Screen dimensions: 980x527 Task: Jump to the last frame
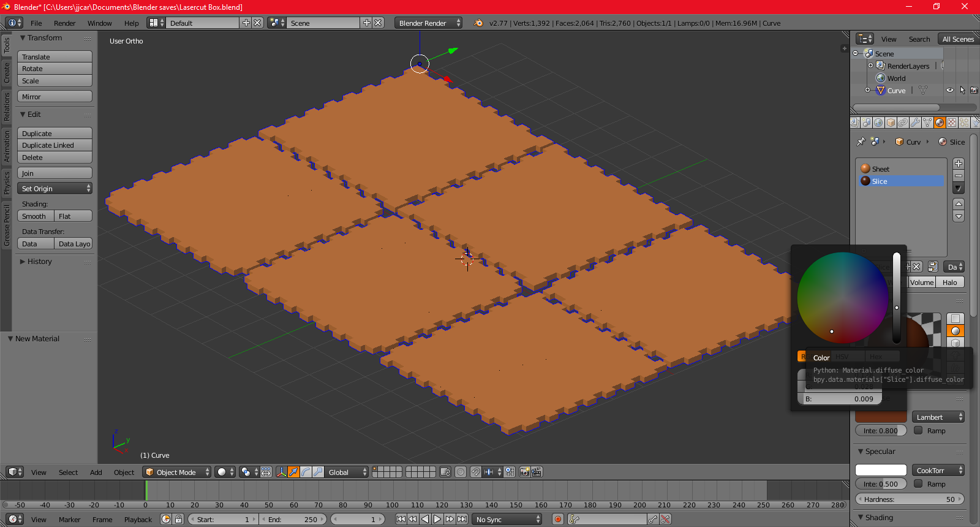(x=462, y=519)
